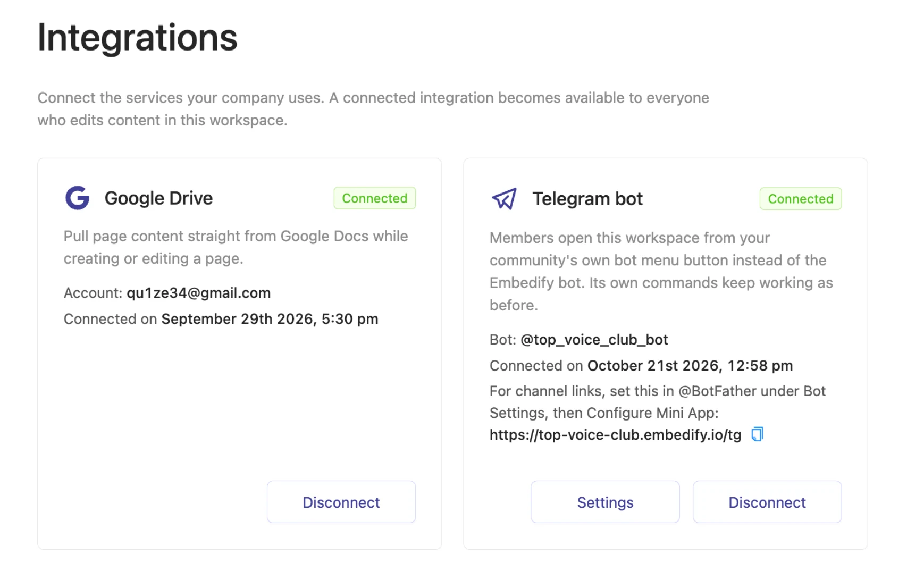
Task: Click the Telegram bot Connected badge
Action: pyautogui.click(x=801, y=199)
